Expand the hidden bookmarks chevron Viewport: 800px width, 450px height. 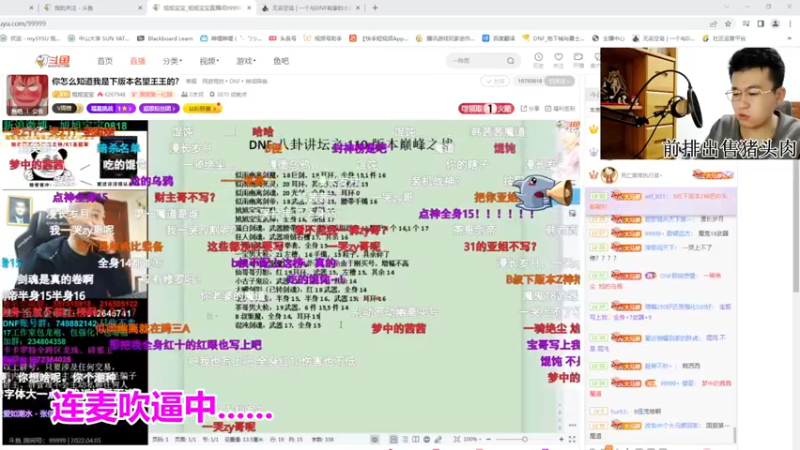coord(789,38)
